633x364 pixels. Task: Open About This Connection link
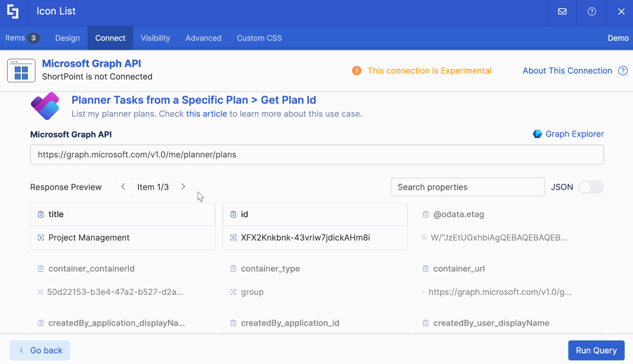(567, 70)
